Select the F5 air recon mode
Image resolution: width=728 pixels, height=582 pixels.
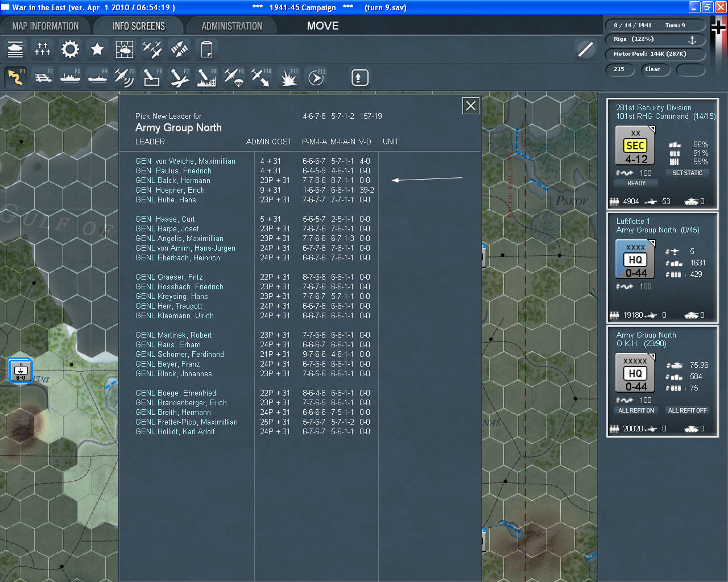tap(125, 77)
